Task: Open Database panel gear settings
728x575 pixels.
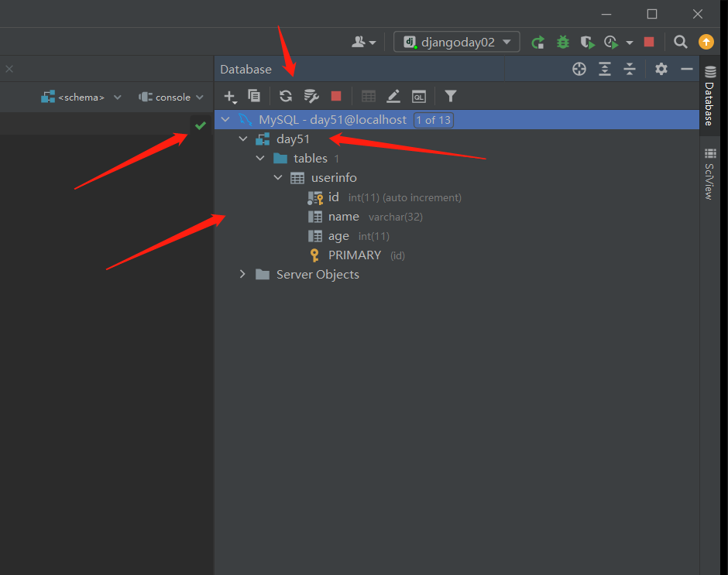Action: click(661, 69)
